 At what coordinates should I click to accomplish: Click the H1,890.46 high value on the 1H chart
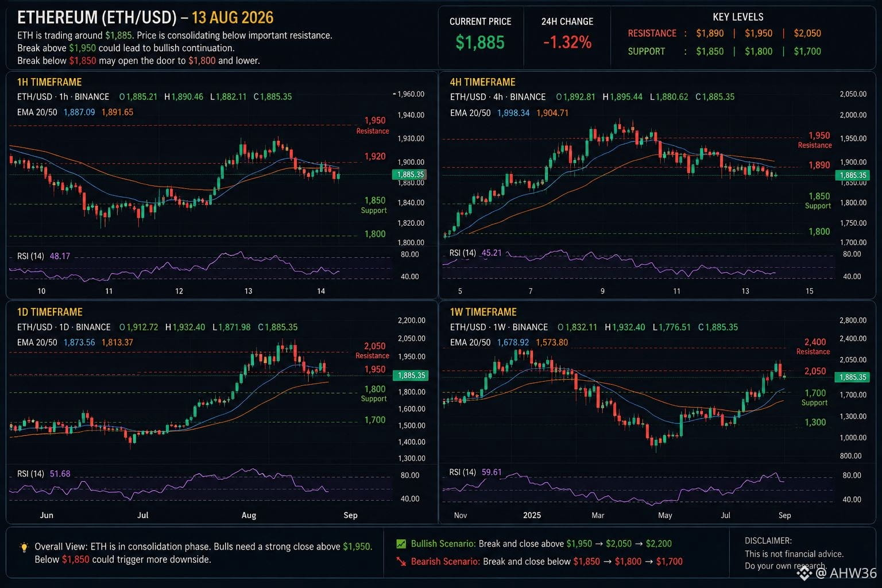click(x=184, y=96)
